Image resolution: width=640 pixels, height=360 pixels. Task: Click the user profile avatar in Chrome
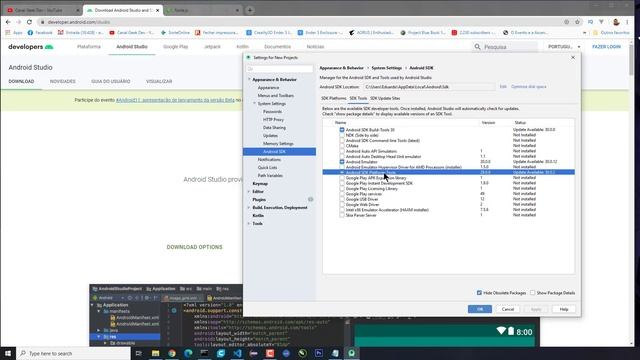[x=616, y=22]
